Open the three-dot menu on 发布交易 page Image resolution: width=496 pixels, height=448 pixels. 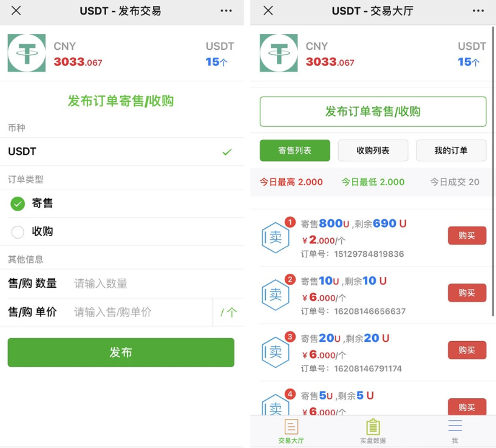(226, 11)
